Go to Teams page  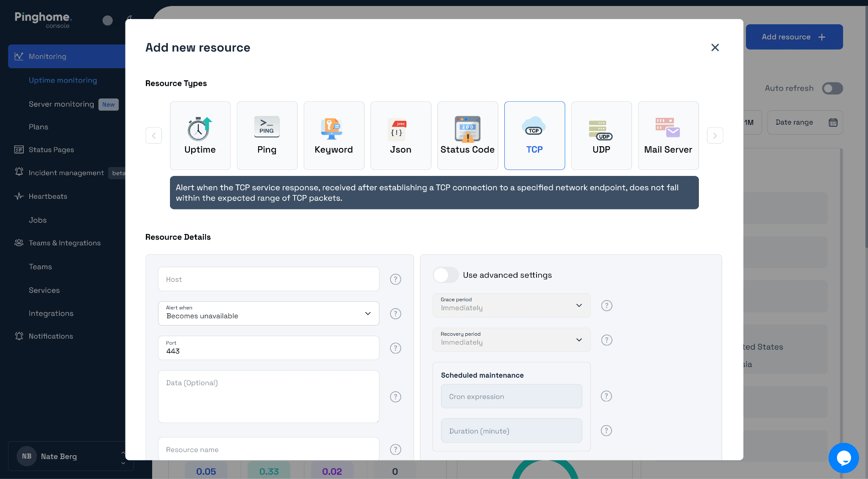click(40, 267)
